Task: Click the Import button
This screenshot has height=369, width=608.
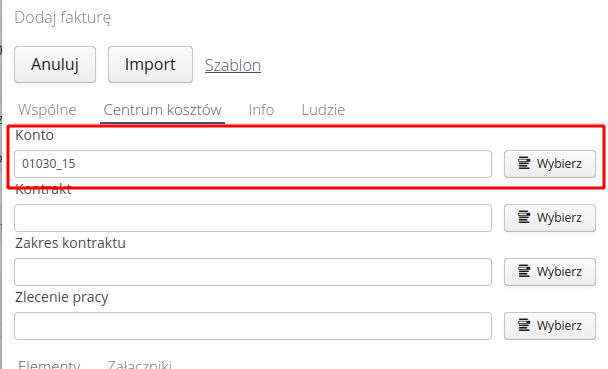Action: [x=150, y=64]
